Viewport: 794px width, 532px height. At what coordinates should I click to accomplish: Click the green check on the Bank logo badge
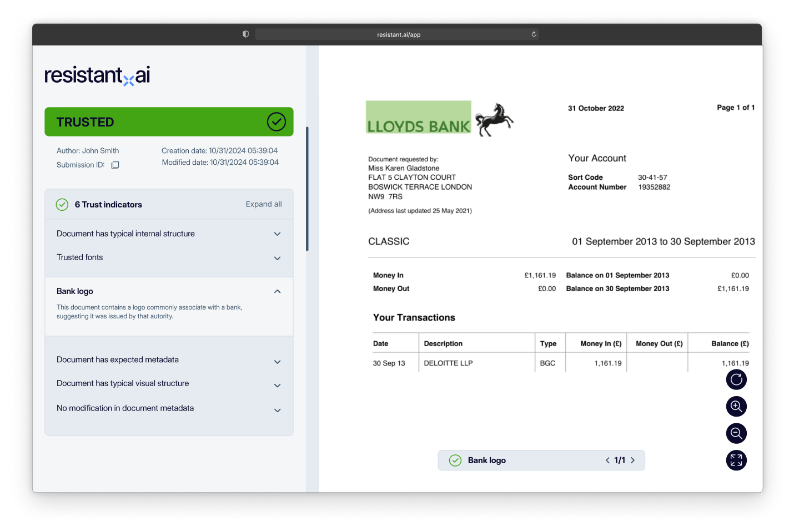(455, 460)
